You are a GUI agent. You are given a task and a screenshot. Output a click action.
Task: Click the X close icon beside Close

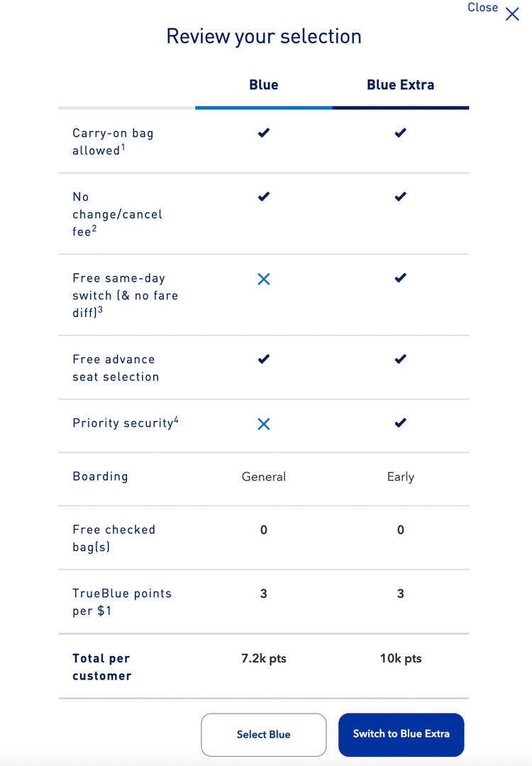tap(512, 13)
